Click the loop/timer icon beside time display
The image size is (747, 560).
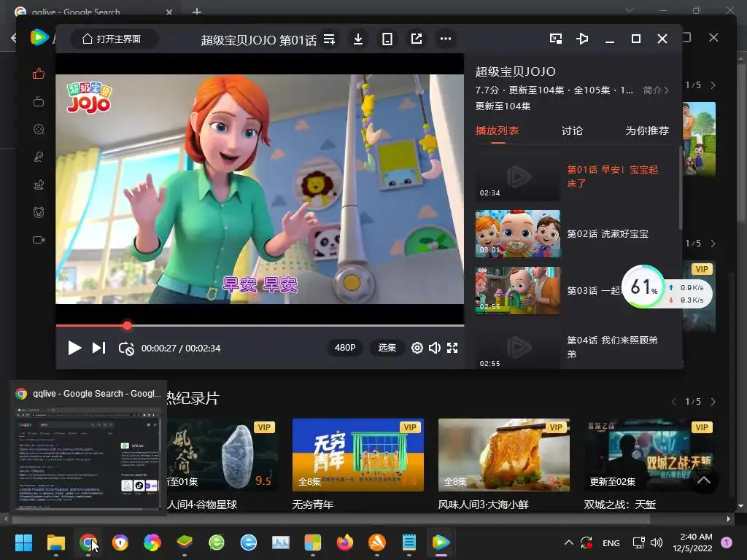coord(126,349)
